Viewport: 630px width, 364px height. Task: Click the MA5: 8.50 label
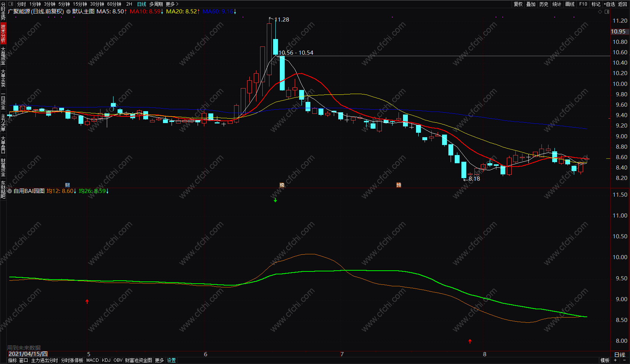(x=112, y=12)
